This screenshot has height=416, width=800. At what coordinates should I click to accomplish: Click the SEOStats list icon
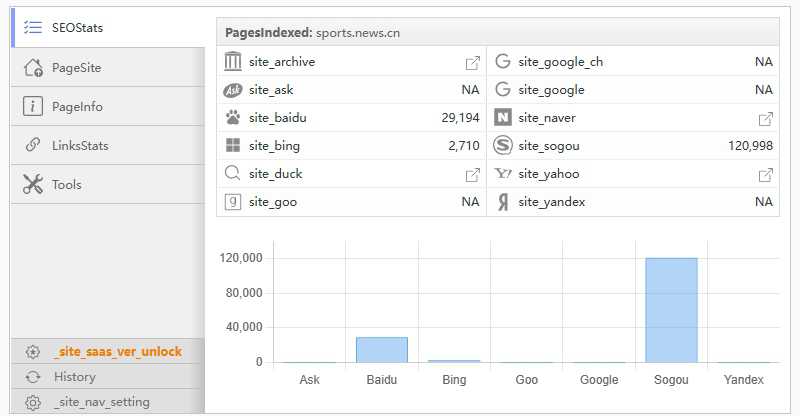(33, 28)
